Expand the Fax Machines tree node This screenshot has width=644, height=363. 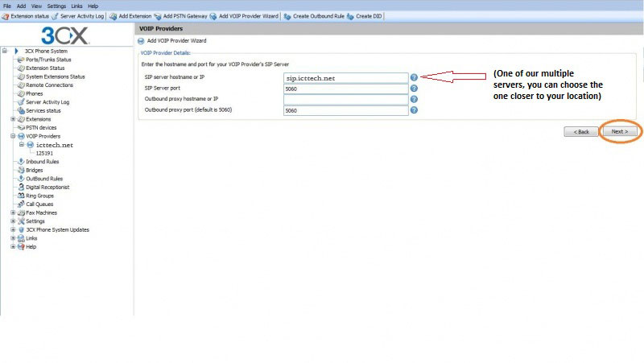[x=13, y=212]
